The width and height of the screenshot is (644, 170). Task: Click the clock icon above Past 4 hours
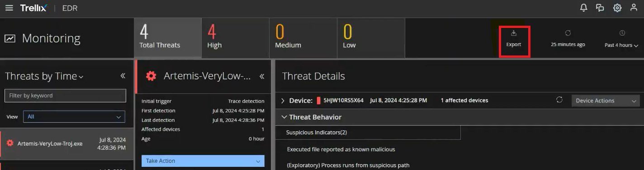pyautogui.click(x=622, y=33)
